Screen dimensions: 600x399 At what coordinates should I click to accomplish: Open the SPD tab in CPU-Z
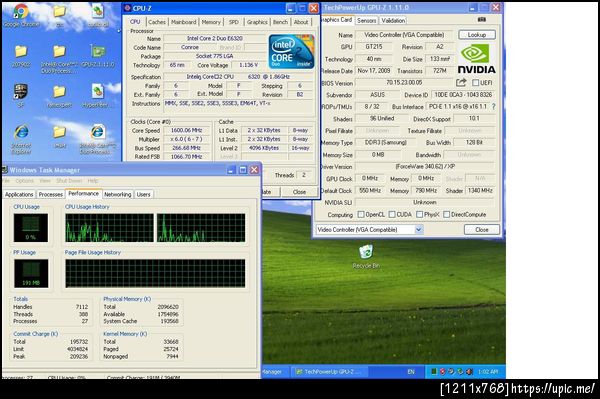[234, 22]
